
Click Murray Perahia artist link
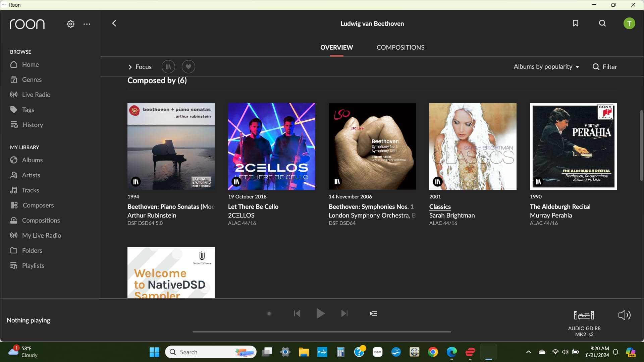click(551, 215)
